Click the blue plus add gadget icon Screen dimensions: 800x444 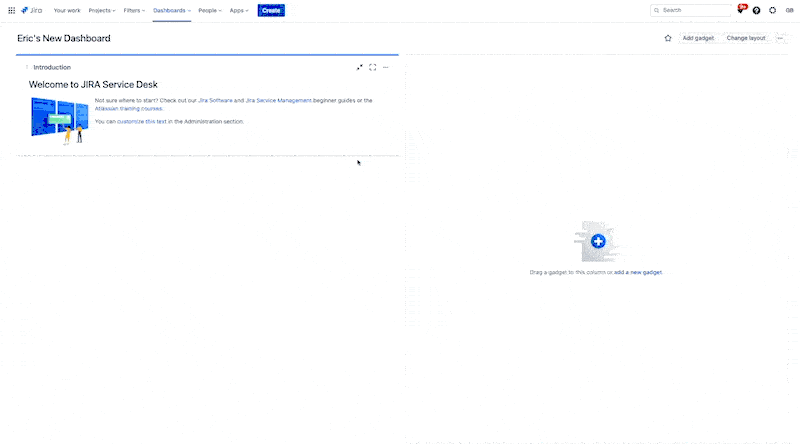598,241
